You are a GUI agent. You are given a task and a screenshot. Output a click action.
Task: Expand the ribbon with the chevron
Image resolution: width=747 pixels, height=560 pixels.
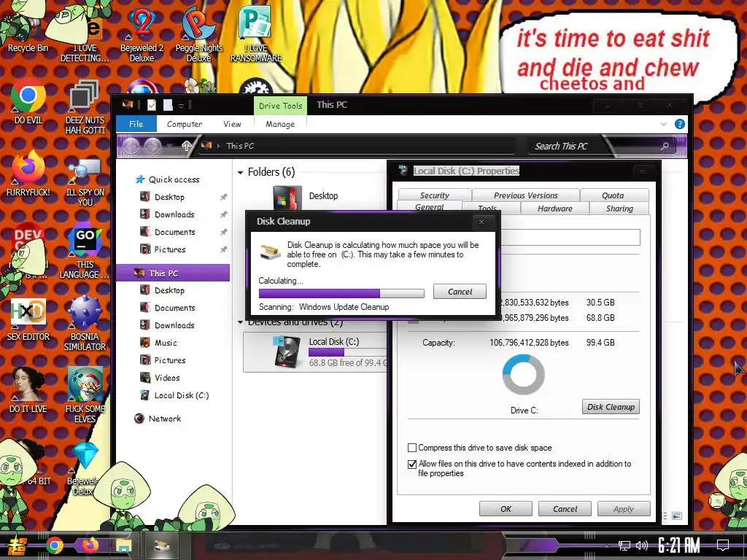tap(664, 124)
